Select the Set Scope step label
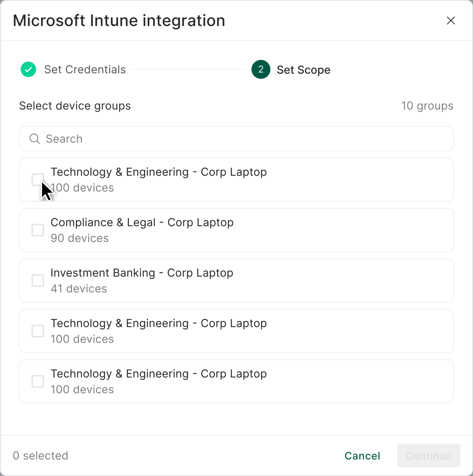 tap(303, 70)
